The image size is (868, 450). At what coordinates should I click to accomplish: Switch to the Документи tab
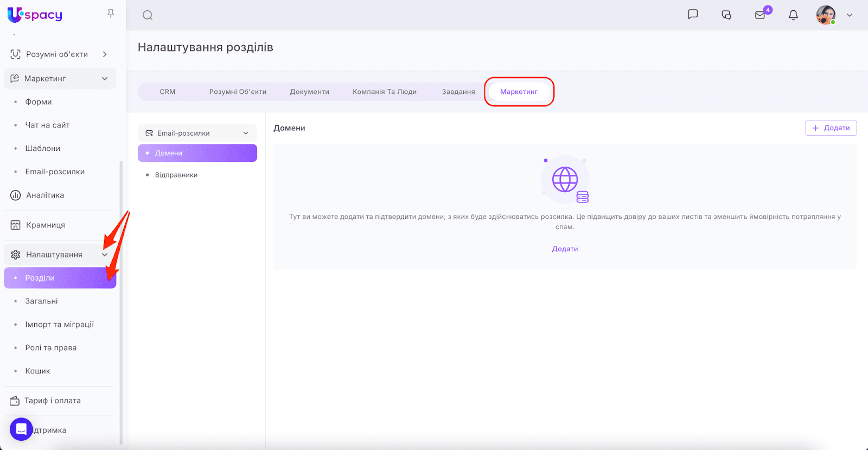click(x=309, y=92)
